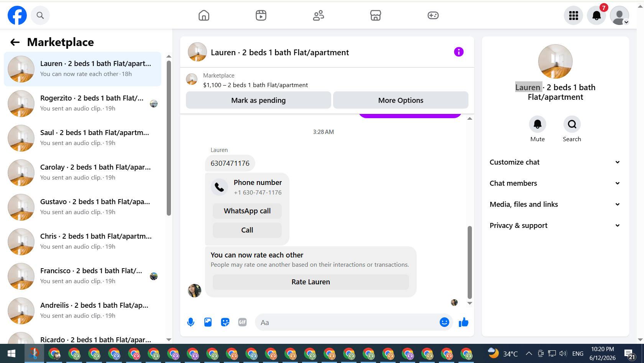Viewport: 644px width, 363px height.
Task: Open Andreilis's conversation
Action: click(82, 311)
